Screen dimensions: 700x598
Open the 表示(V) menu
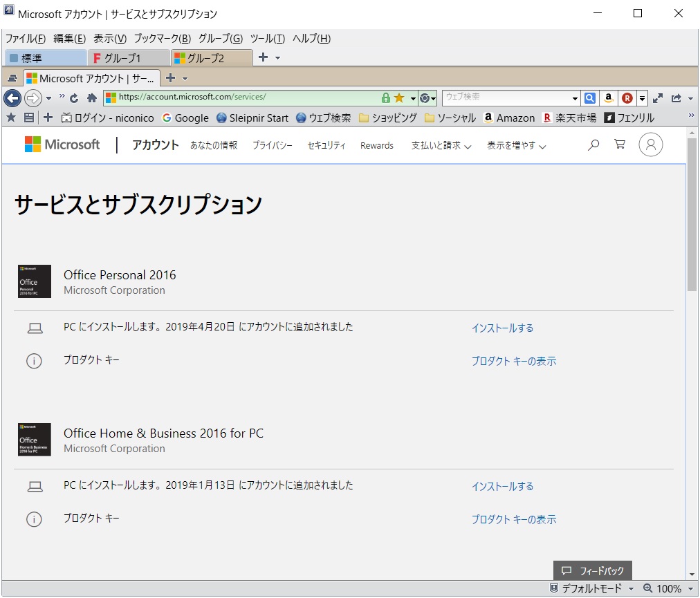click(110, 39)
